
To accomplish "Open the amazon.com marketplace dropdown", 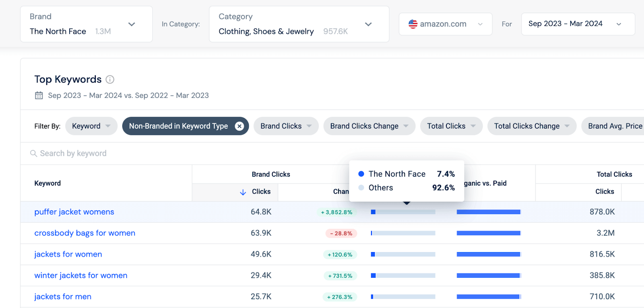I will pos(446,24).
